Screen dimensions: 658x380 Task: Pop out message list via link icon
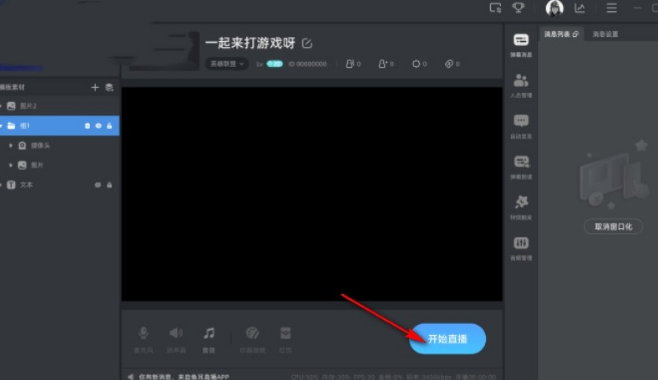[575, 34]
